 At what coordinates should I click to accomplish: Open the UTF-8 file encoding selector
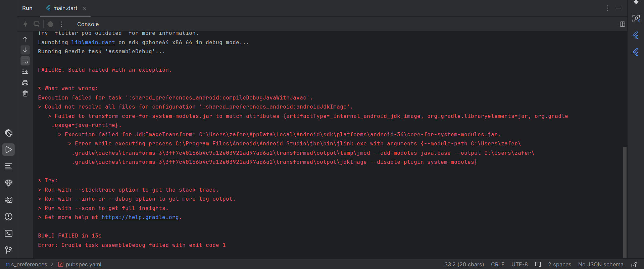(x=519, y=264)
